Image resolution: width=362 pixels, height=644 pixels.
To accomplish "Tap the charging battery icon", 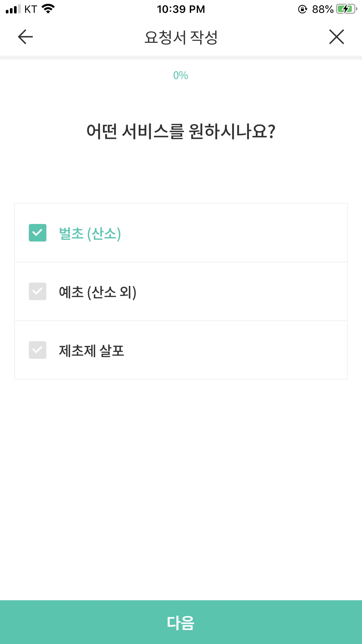I will [x=347, y=9].
